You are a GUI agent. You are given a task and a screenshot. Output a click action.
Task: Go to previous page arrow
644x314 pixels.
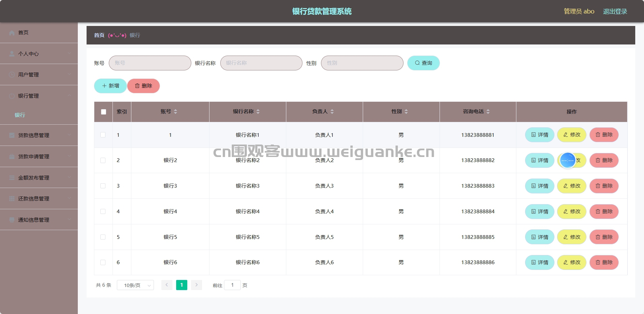167,285
